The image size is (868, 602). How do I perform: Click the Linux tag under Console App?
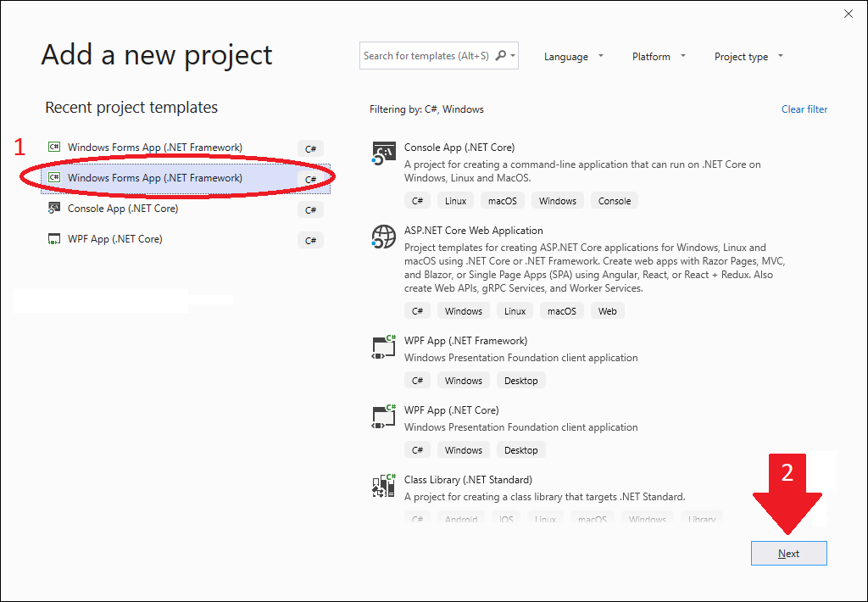pyautogui.click(x=455, y=201)
